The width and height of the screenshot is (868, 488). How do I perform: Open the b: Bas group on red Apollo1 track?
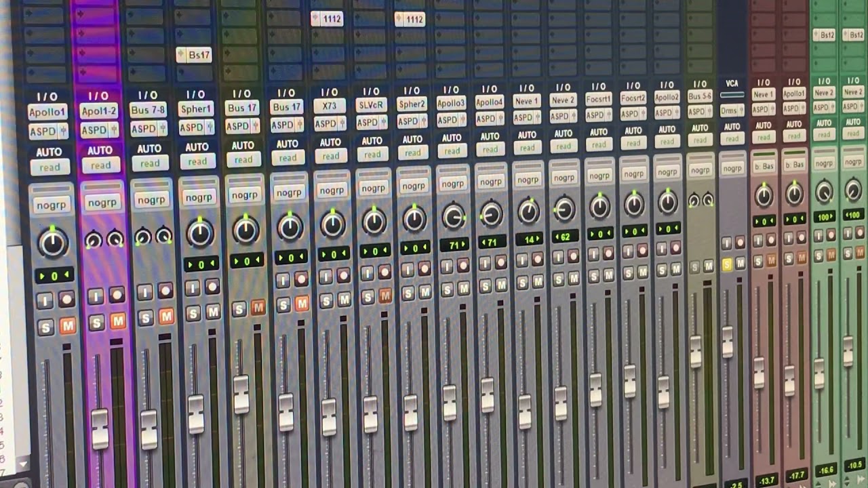tap(794, 165)
